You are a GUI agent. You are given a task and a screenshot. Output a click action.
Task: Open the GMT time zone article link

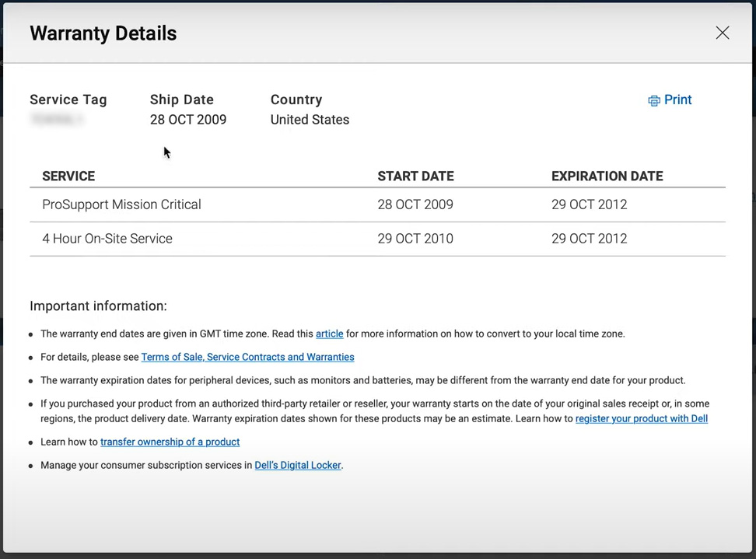coord(329,334)
